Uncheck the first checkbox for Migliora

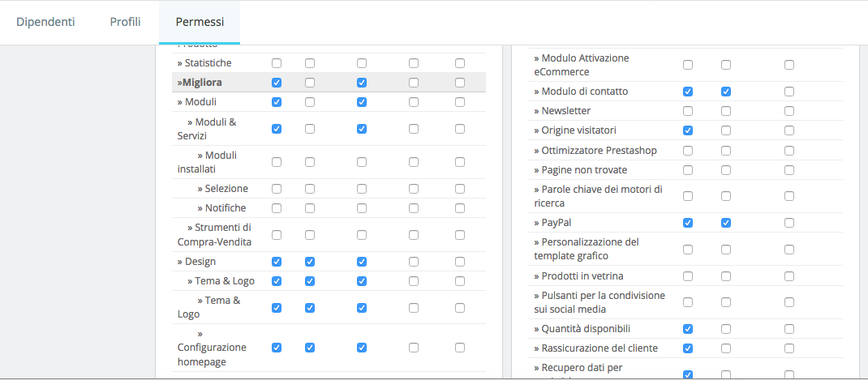[277, 83]
